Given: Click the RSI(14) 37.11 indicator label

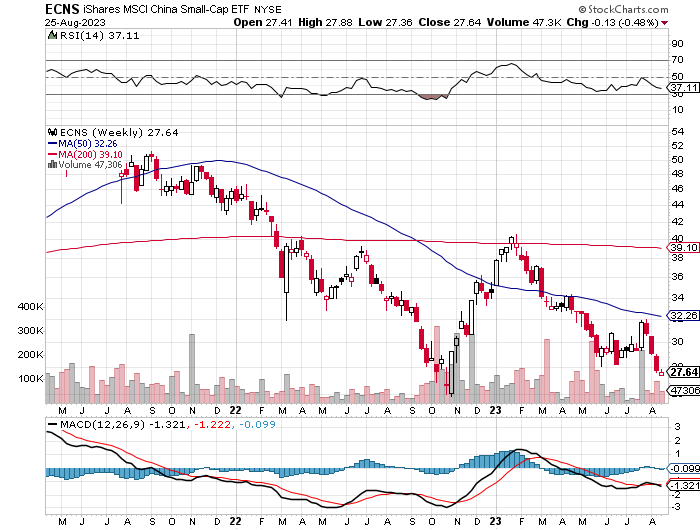Looking at the screenshot, I should (x=99, y=36).
